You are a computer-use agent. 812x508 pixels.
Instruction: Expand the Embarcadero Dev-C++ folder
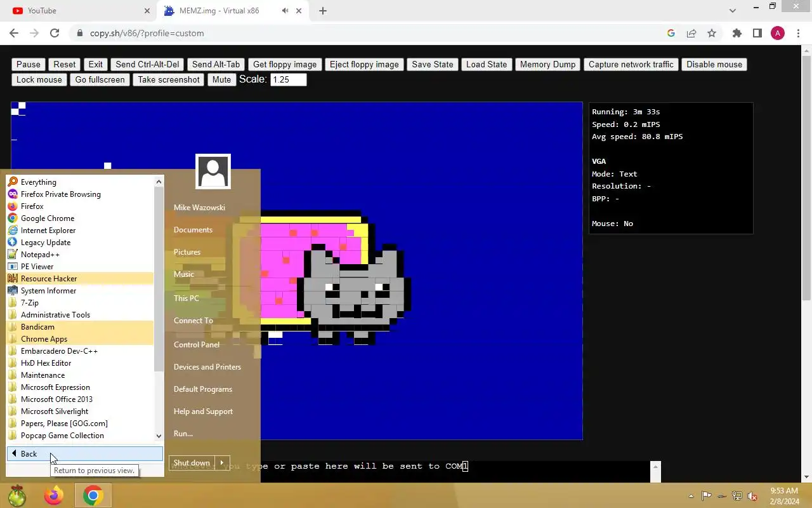(x=80, y=351)
